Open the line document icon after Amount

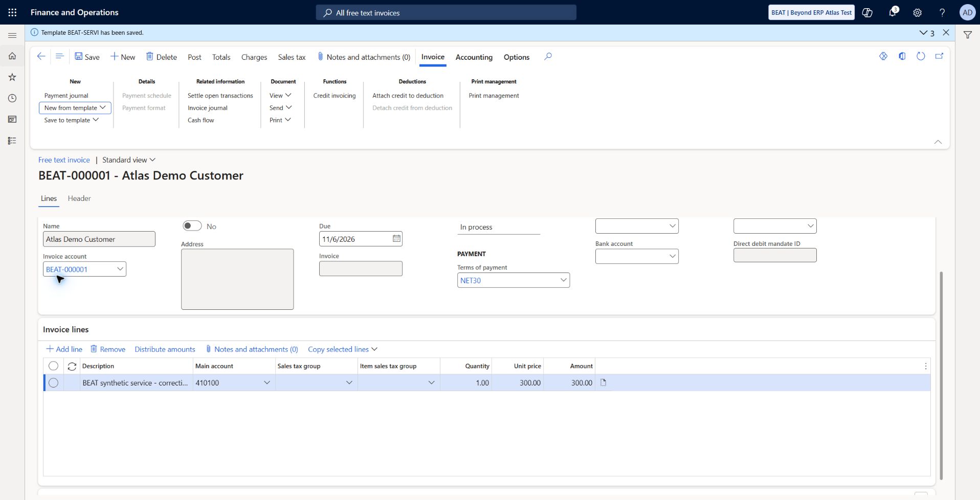click(603, 382)
